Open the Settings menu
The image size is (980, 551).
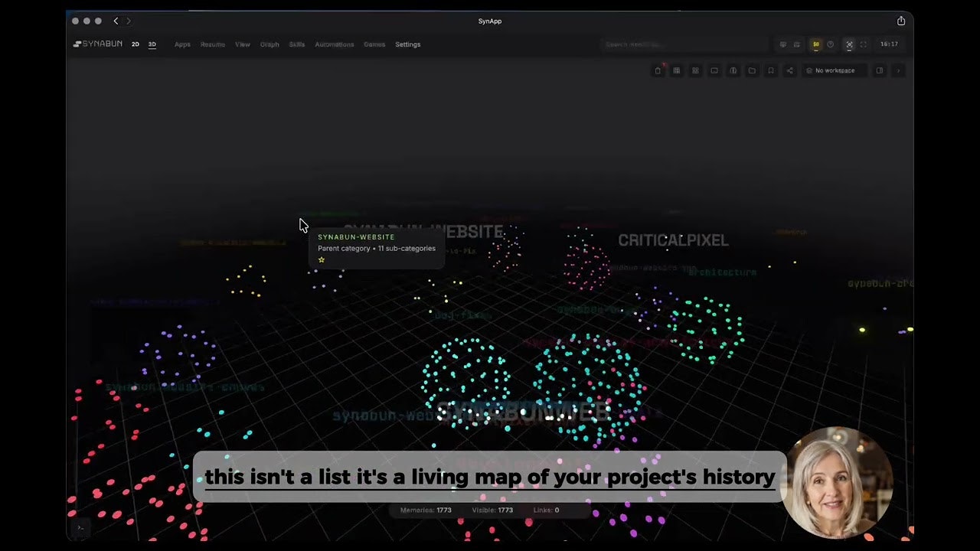coord(408,44)
